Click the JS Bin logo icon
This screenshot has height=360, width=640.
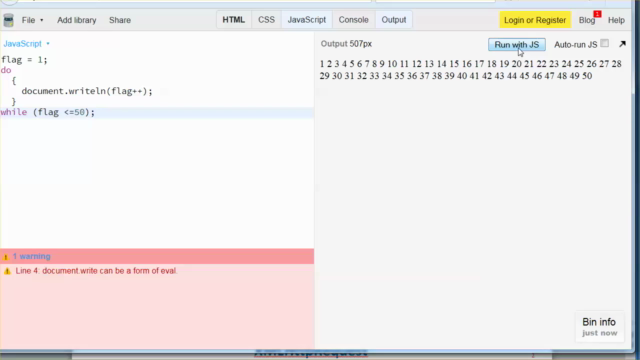[8, 20]
